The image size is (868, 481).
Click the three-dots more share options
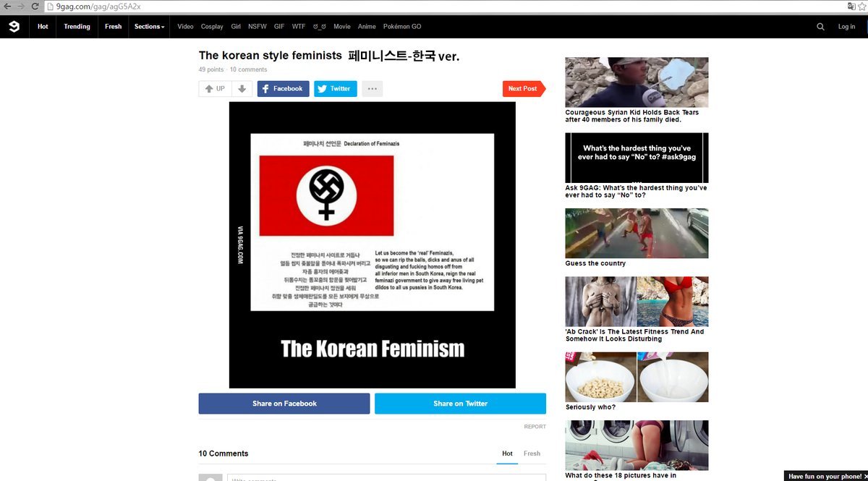(372, 89)
